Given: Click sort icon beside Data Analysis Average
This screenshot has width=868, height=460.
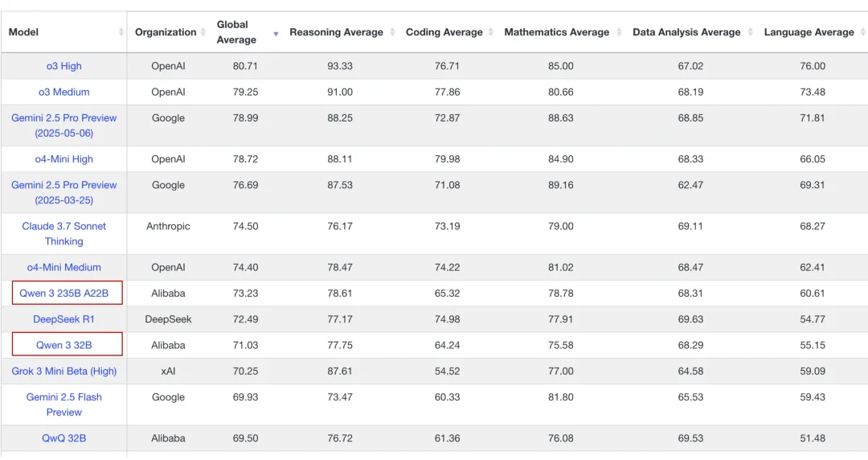Looking at the screenshot, I should [x=750, y=32].
